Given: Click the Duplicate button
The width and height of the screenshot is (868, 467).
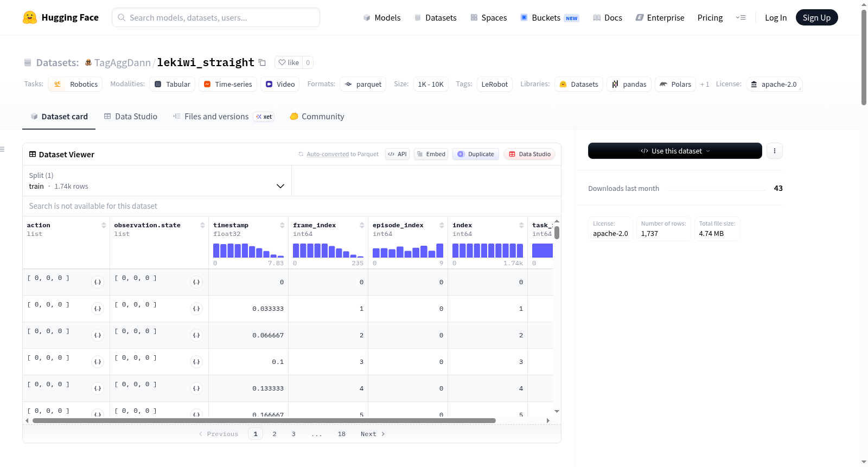Looking at the screenshot, I should coord(476,154).
